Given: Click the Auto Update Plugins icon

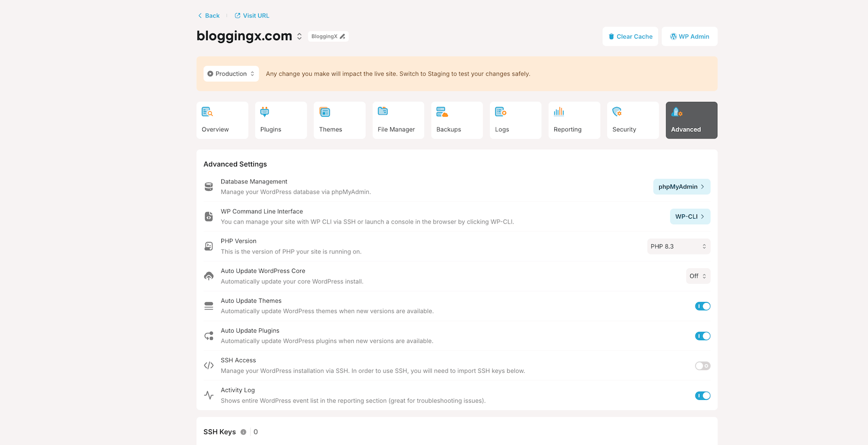Looking at the screenshot, I should [x=209, y=336].
